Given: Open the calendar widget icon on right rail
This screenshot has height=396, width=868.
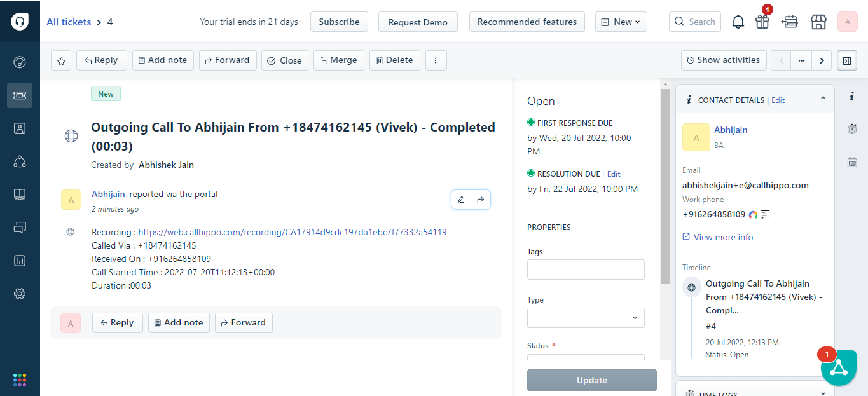Looking at the screenshot, I should pos(852,162).
